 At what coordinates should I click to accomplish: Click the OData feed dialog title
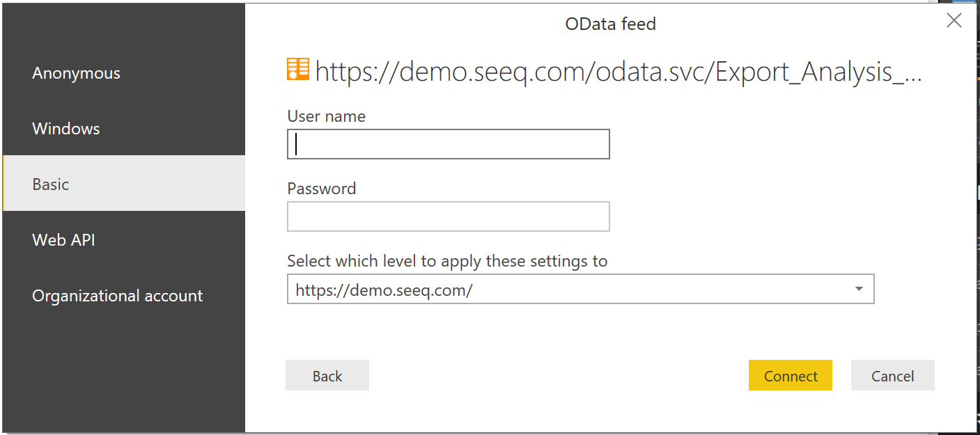[610, 24]
